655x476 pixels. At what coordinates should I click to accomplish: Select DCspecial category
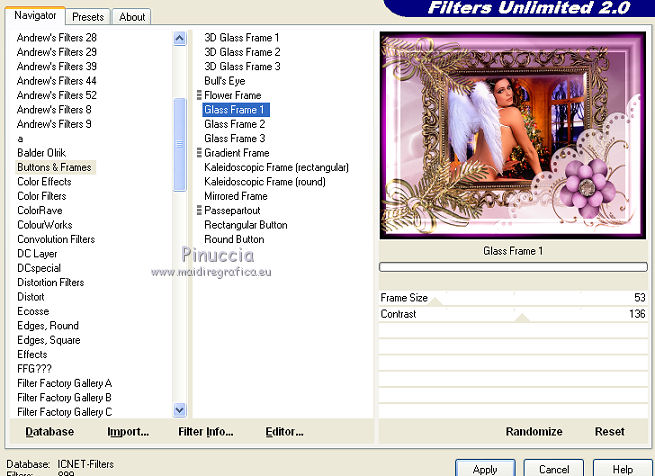(x=39, y=268)
